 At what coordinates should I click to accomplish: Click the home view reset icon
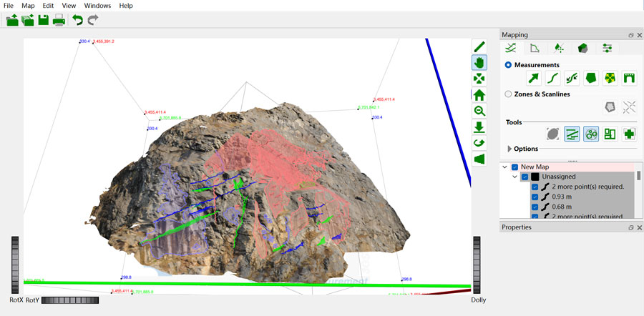(479, 94)
